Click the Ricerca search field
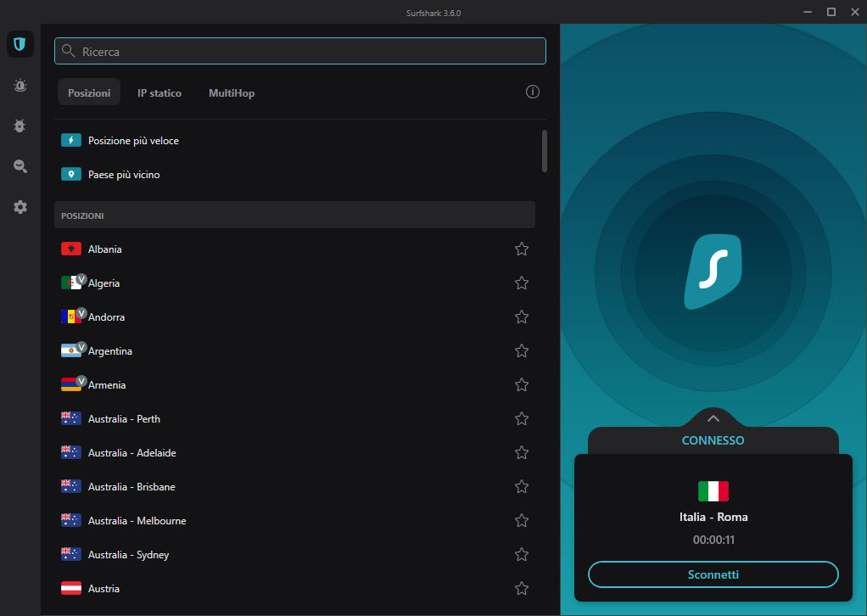 (300, 51)
